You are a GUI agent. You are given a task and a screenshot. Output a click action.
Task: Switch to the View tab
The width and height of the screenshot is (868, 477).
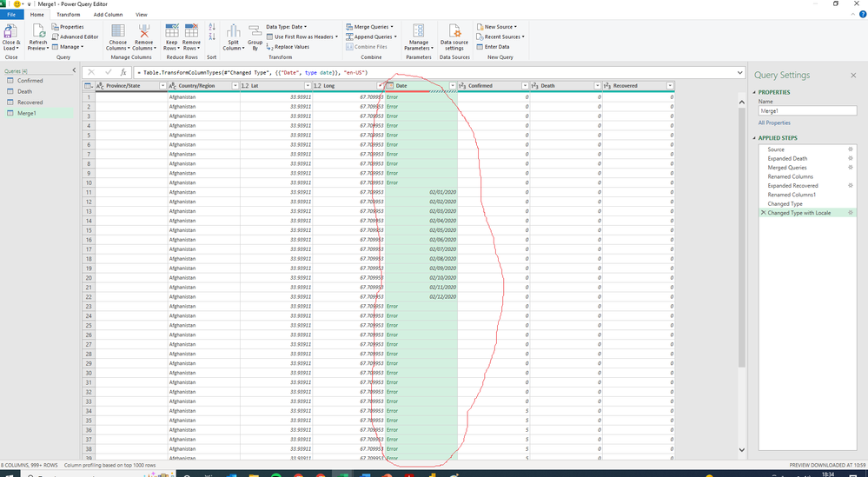point(142,15)
